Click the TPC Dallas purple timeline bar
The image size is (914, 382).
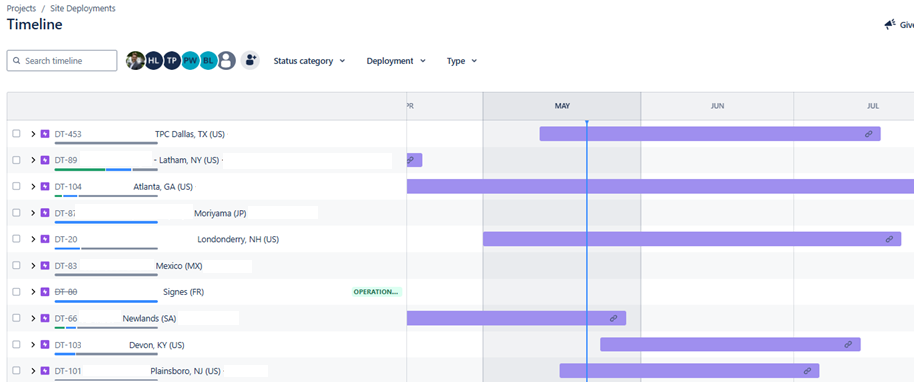tap(710, 134)
